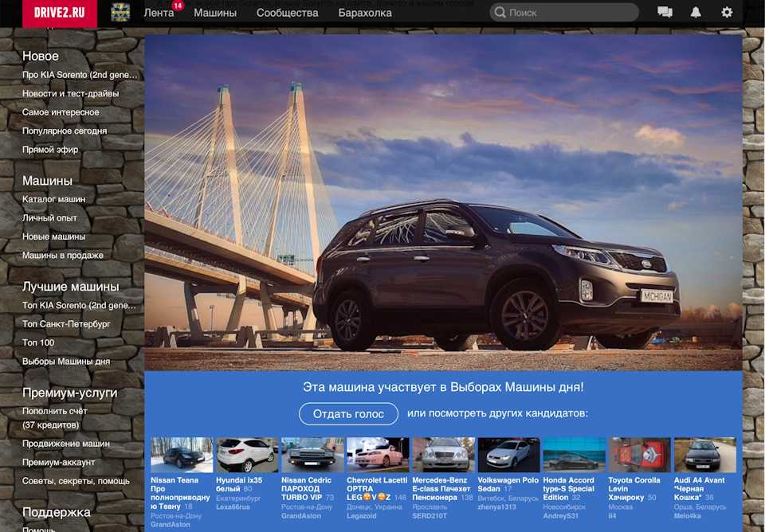Screen dimensions: 765x532
Task: Open Hyundai ix35 белый title link
Action: (239, 484)
